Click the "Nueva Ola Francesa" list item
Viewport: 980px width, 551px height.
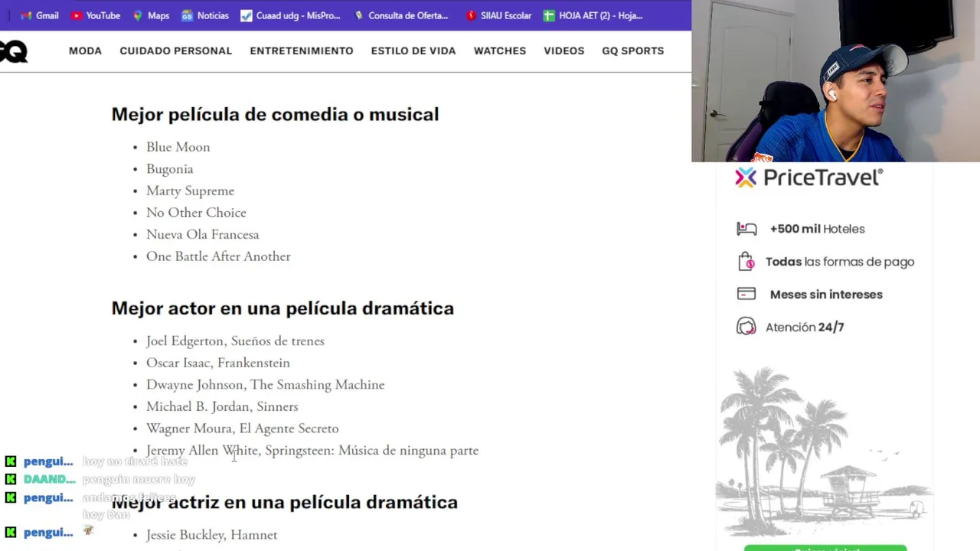[202, 234]
